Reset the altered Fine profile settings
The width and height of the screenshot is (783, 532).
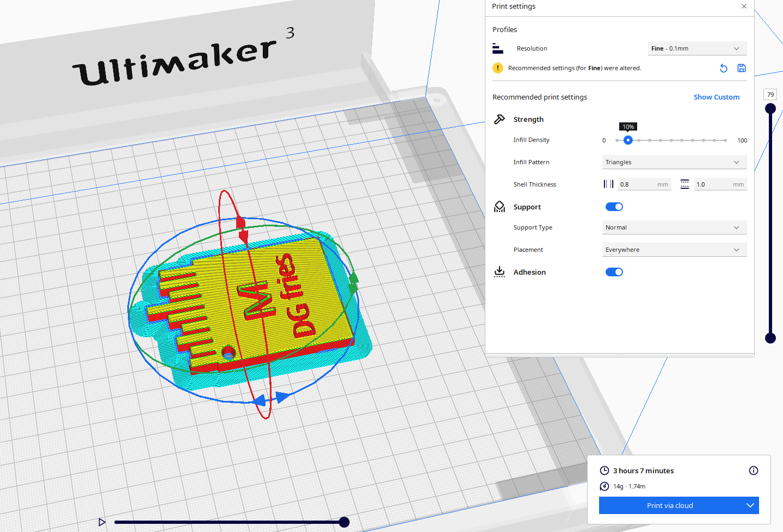click(723, 68)
